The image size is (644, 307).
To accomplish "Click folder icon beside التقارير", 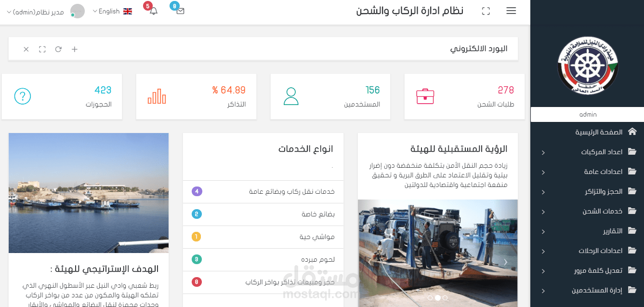I will pyautogui.click(x=632, y=231).
